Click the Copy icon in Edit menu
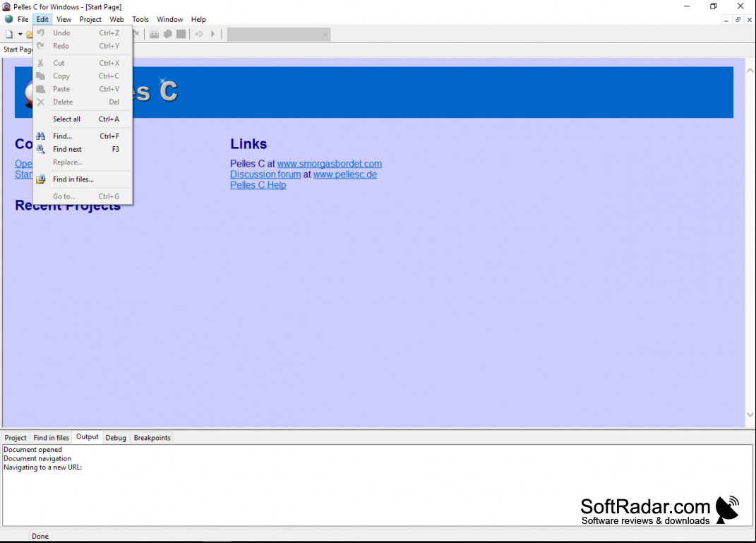The height and width of the screenshot is (543, 756). pyautogui.click(x=41, y=76)
